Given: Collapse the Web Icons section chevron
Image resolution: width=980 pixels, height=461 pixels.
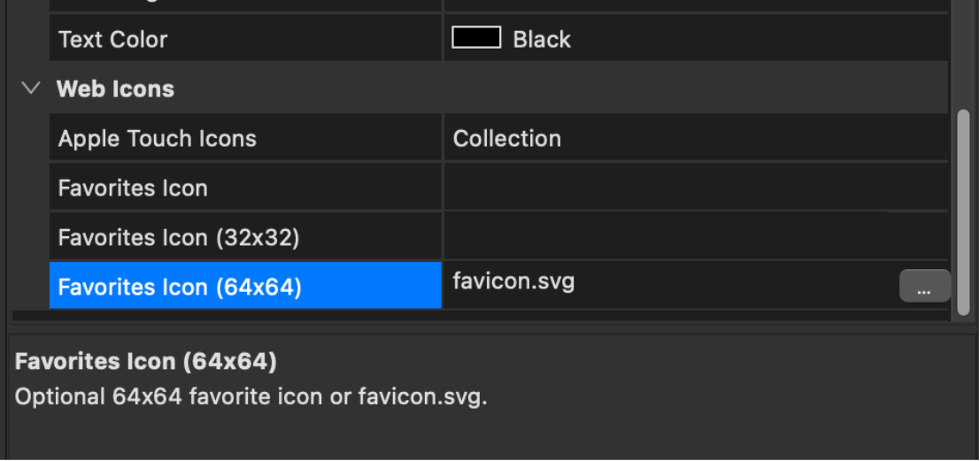Looking at the screenshot, I should [x=32, y=88].
